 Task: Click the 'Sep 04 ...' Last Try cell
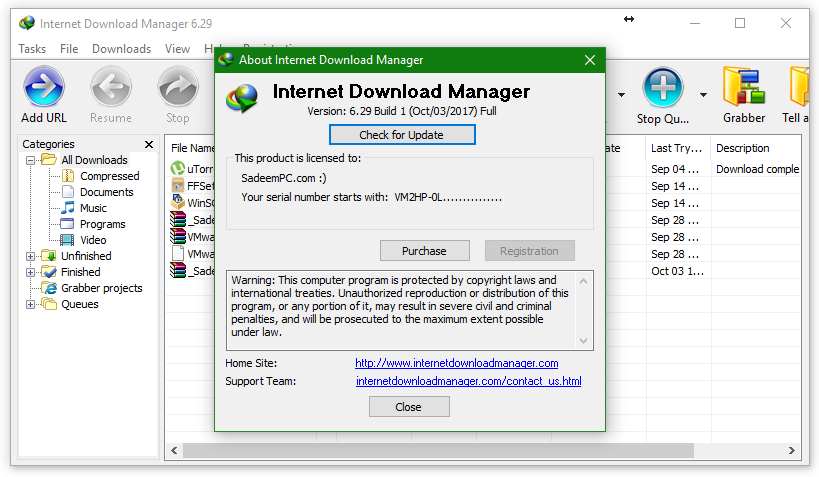(x=675, y=169)
